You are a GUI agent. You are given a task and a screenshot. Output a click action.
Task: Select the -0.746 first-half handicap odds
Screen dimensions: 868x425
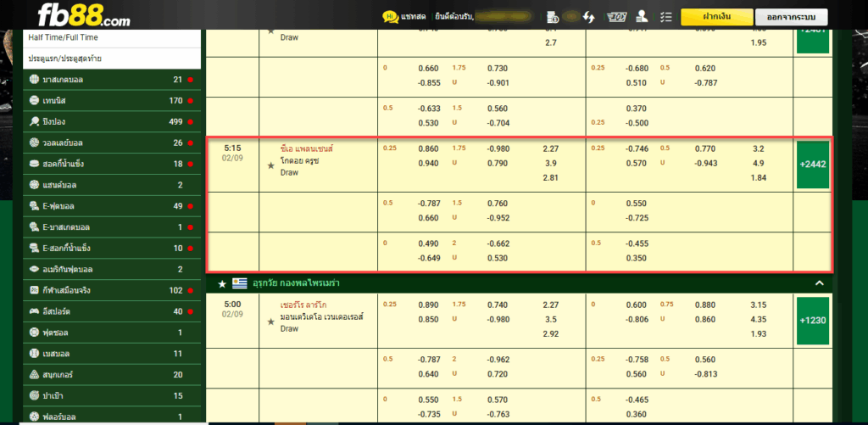636,149
